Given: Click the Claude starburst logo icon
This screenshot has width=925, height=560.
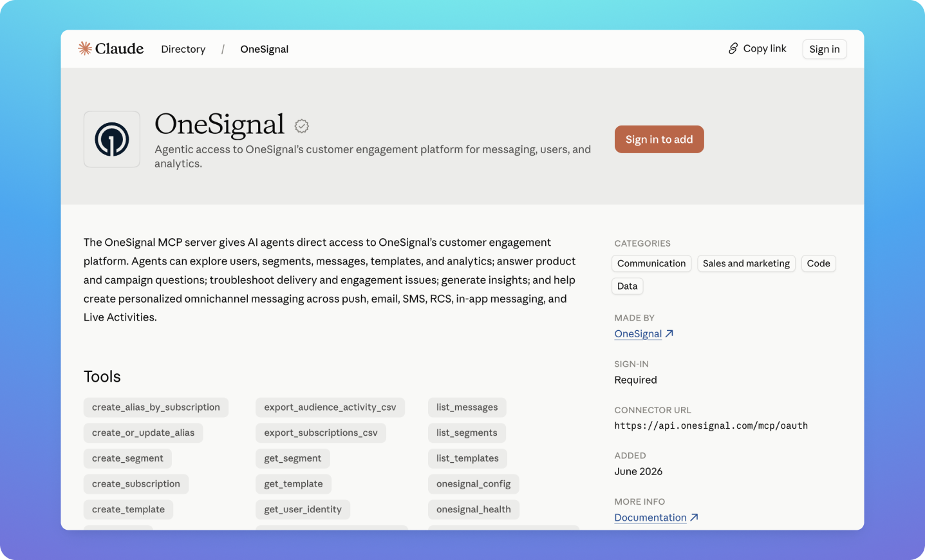Looking at the screenshot, I should [85, 48].
